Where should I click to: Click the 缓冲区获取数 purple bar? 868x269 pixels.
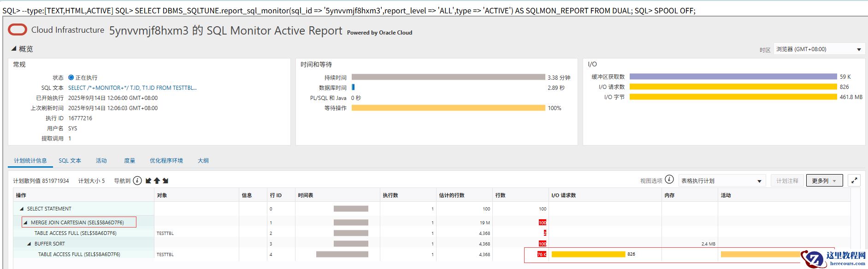point(733,76)
